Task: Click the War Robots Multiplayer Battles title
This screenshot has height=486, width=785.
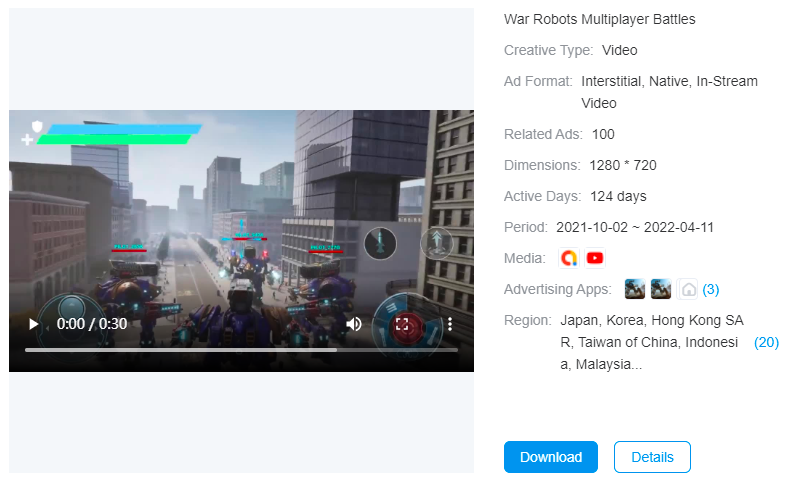Action: pyautogui.click(x=599, y=19)
